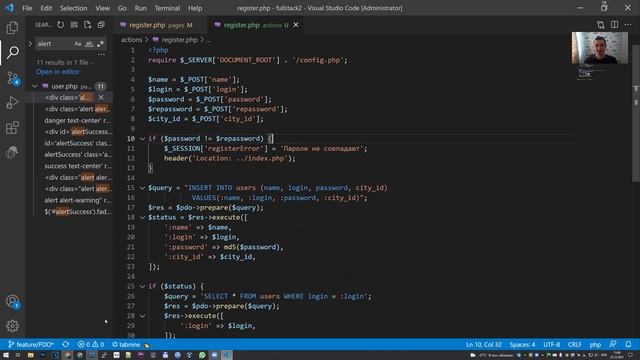Open changes compare icon in editor toolbar

pos(600,25)
